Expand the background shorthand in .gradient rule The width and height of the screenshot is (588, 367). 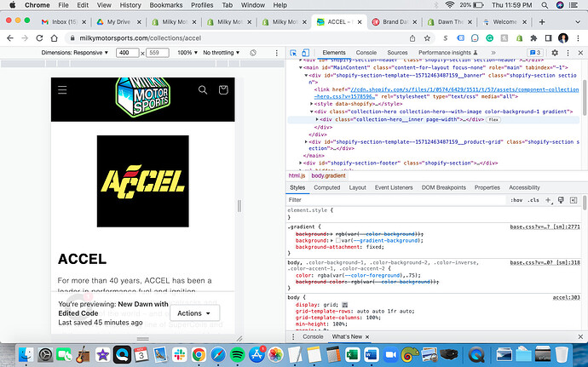[331, 241]
